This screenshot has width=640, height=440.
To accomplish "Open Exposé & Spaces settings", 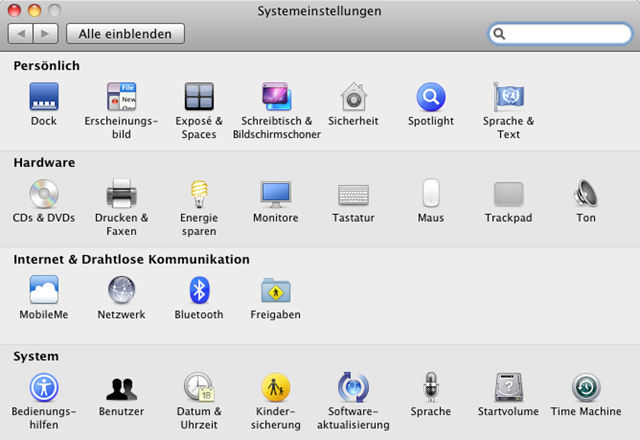I will [x=199, y=98].
